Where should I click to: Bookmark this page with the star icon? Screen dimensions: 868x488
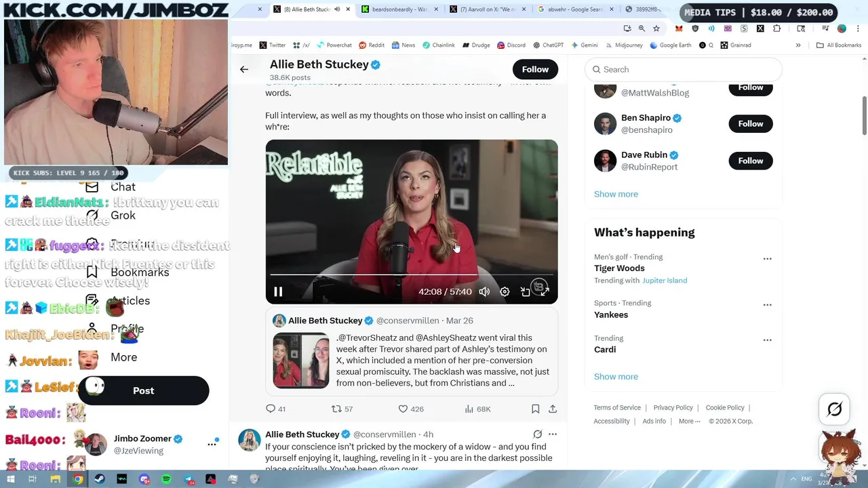[656, 28]
